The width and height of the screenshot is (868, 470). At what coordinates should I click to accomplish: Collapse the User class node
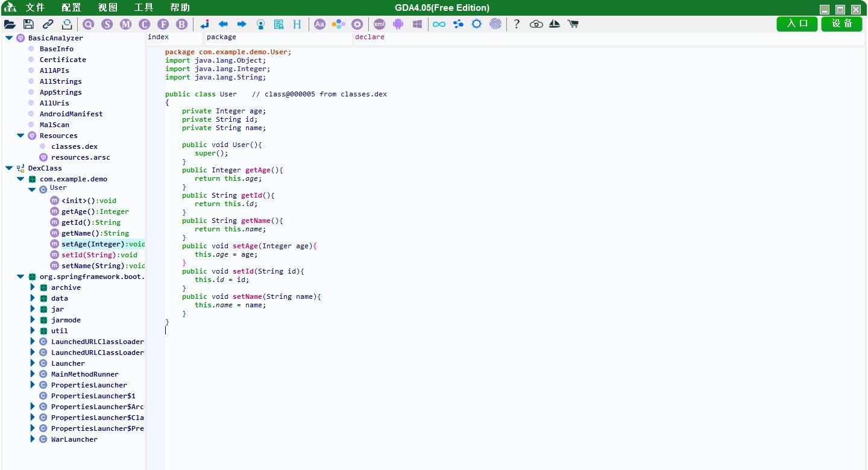pos(32,190)
